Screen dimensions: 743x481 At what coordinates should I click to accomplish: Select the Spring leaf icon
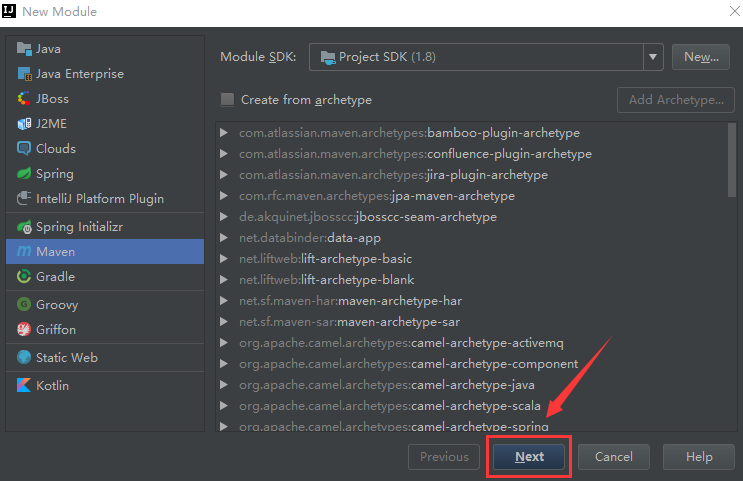pos(25,174)
